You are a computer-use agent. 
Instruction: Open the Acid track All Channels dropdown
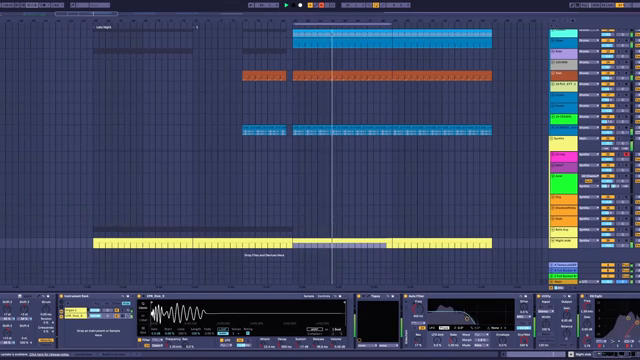(x=589, y=176)
